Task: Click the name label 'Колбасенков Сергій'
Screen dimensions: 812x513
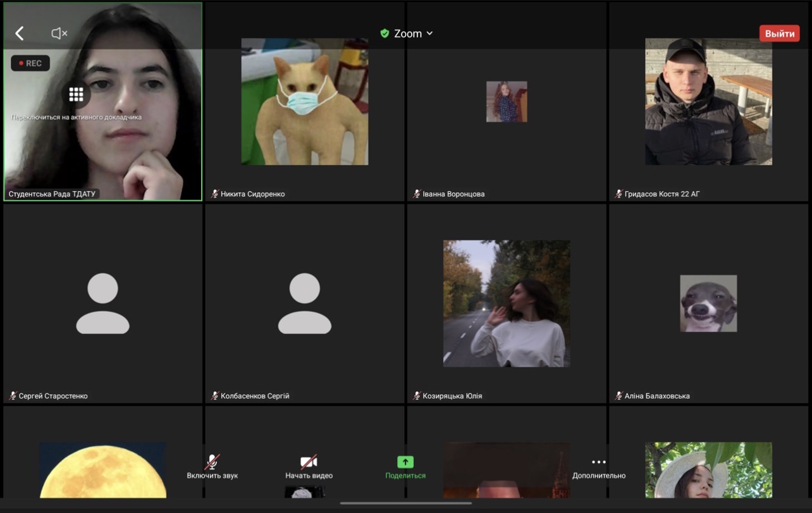Action: (255, 396)
